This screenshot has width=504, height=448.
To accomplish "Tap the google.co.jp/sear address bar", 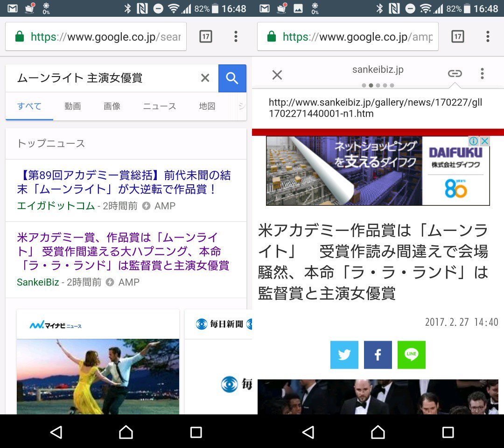I will pos(96,37).
